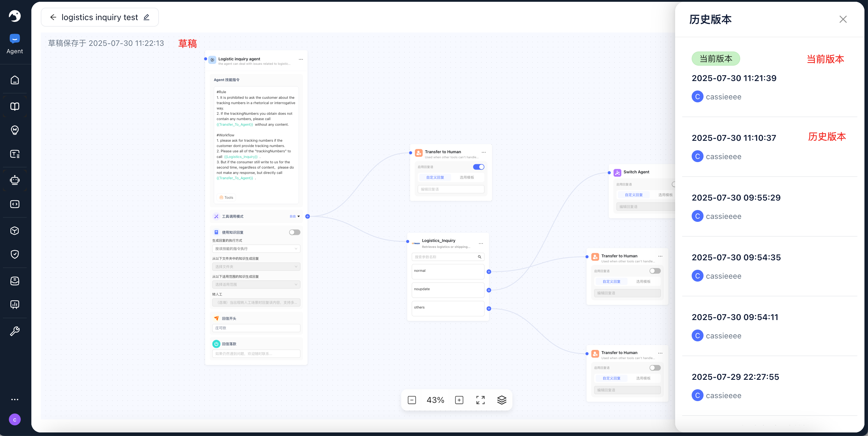This screenshot has width=868, height=436.
Task: Open the book icon in the sidebar
Action: coord(14,106)
